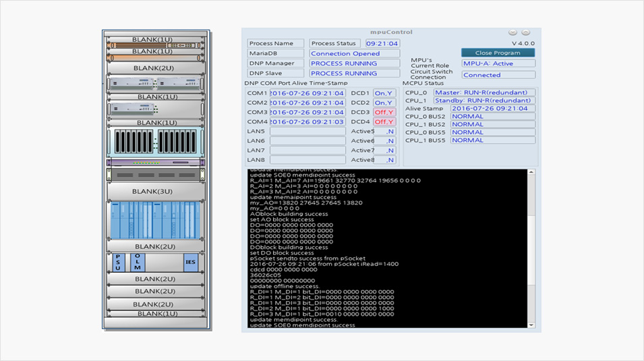Click the CPU_0 Master RUN-R status field

tap(484, 92)
